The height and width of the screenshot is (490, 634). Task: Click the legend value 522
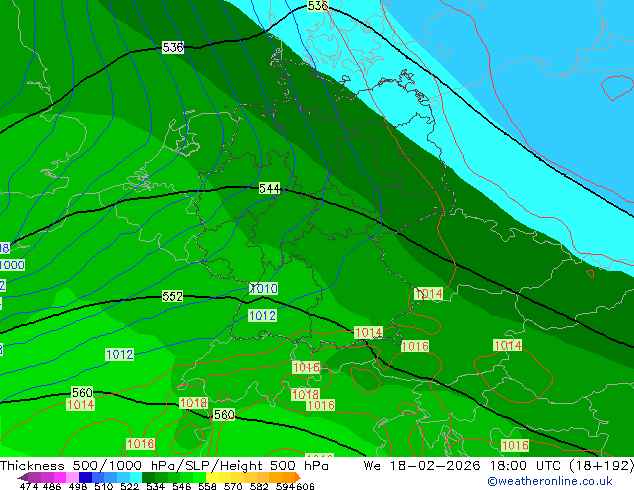click(x=129, y=486)
